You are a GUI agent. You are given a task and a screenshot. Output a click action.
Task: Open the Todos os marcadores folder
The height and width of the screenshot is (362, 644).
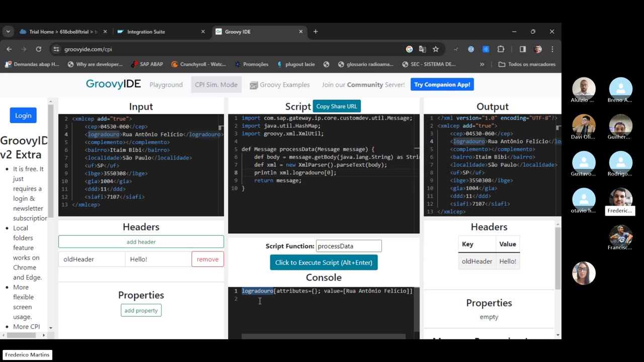[527, 64]
